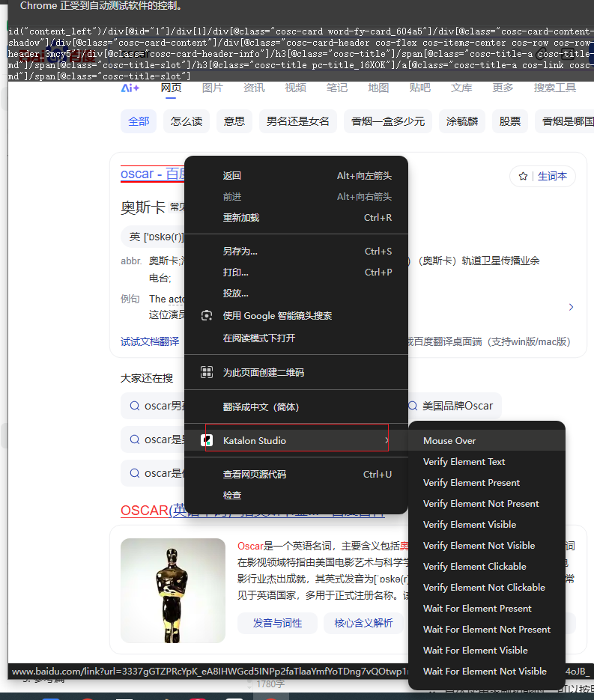Click the 男名还是女名 filter chip
The image size is (594, 700).
coord(298,121)
